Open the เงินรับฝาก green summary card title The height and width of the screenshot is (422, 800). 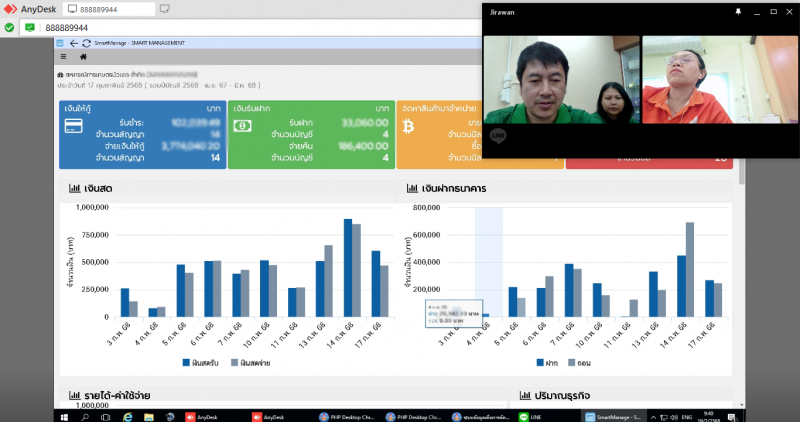tap(252, 108)
